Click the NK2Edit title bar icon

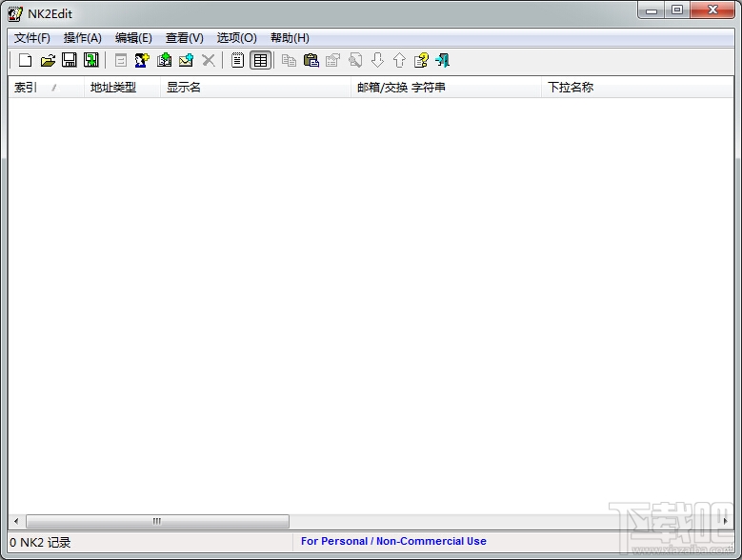click(15, 13)
